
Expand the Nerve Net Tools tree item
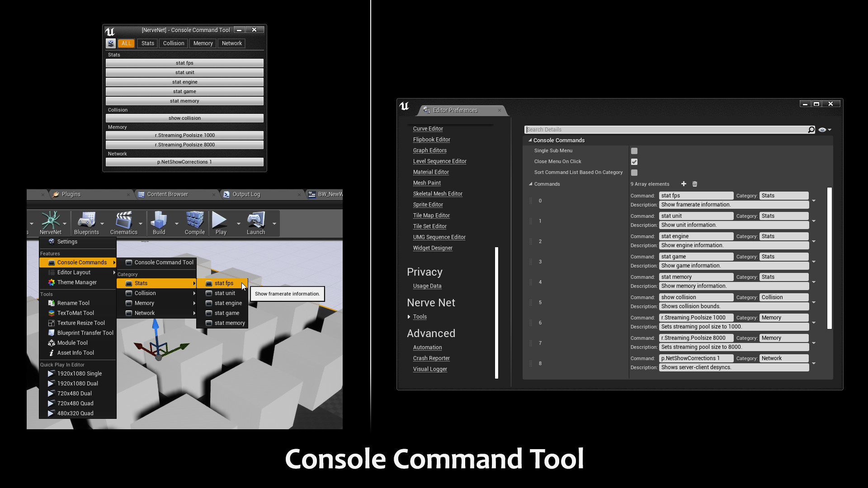(409, 317)
